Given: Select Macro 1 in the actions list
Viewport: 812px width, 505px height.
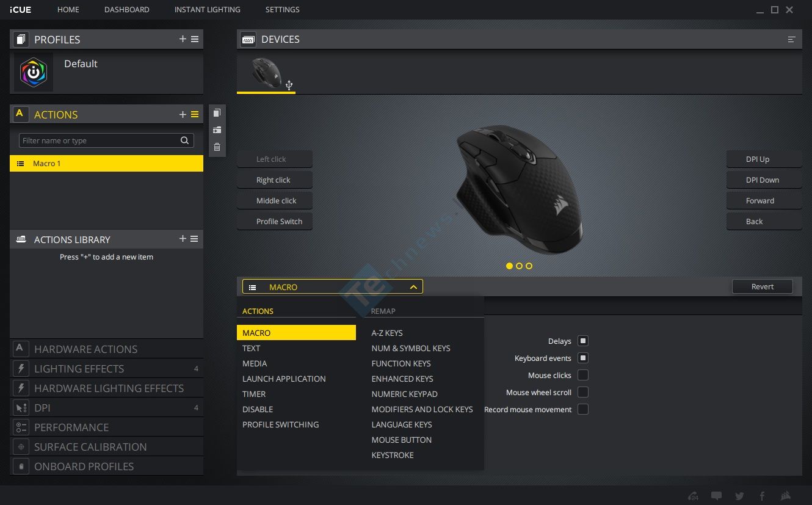Looking at the screenshot, I should pyautogui.click(x=107, y=164).
